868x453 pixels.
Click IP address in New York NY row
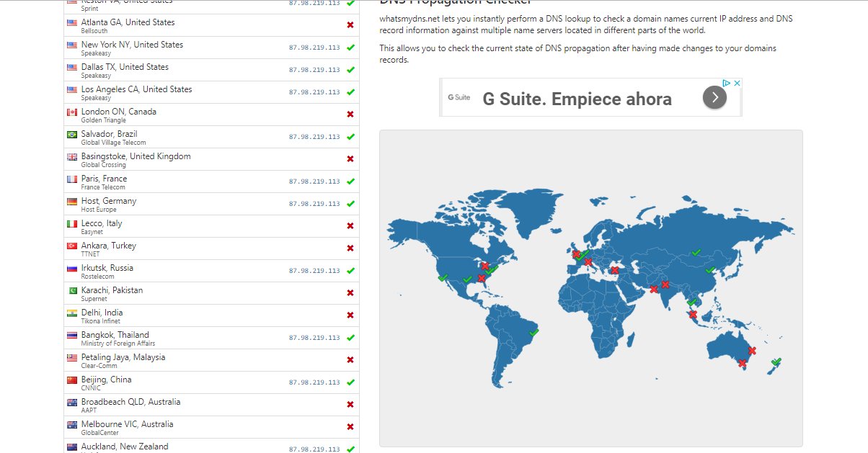click(x=314, y=48)
